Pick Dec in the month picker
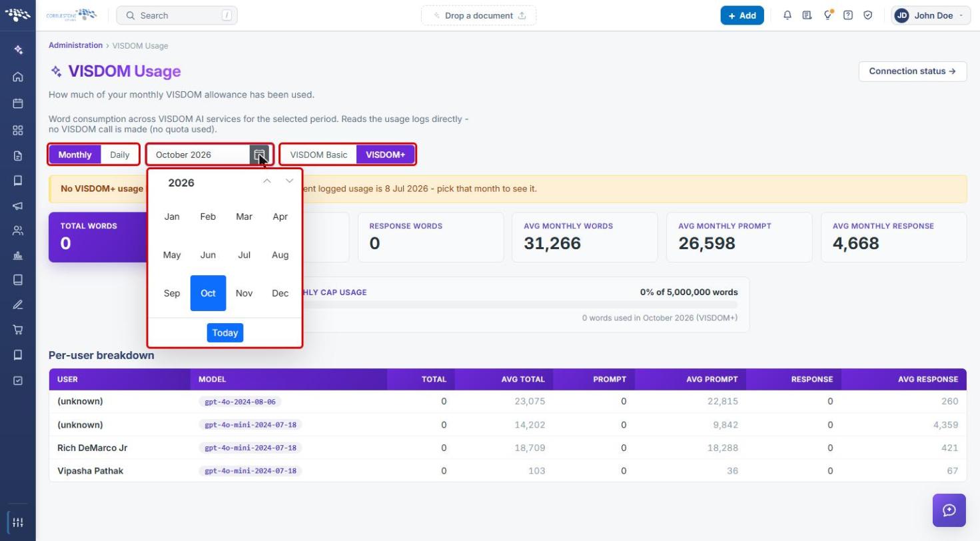This screenshot has height=541, width=980. [x=280, y=293]
